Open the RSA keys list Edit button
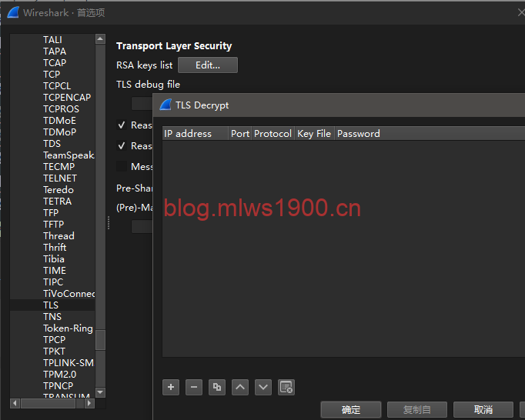 pyautogui.click(x=208, y=65)
